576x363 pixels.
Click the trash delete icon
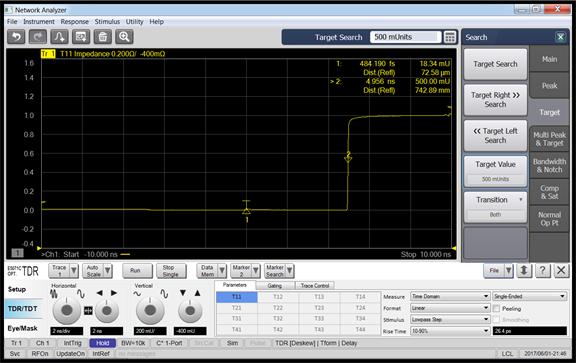pyautogui.click(x=102, y=37)
